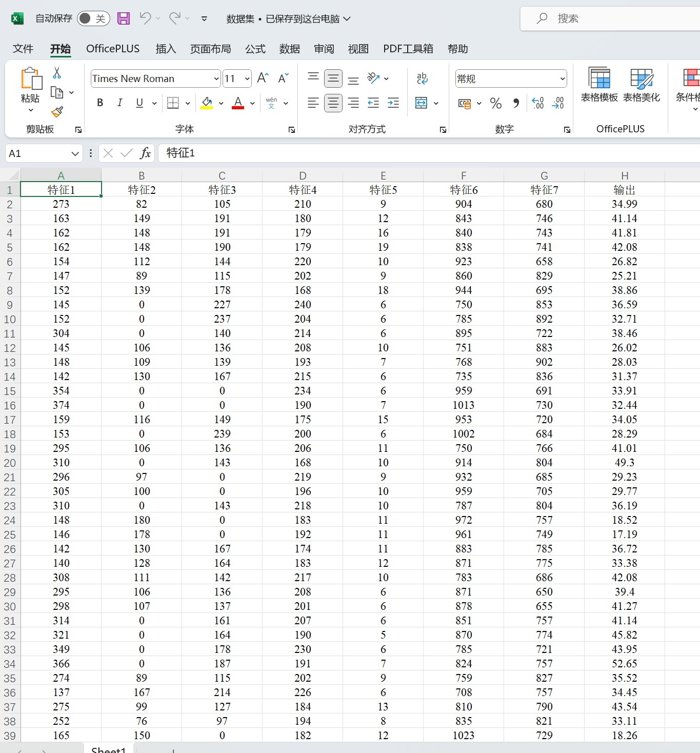The image size is (700, 753).
Task: Click increase decimal icon
Action: pyautogui.click(x=537, y=103)
